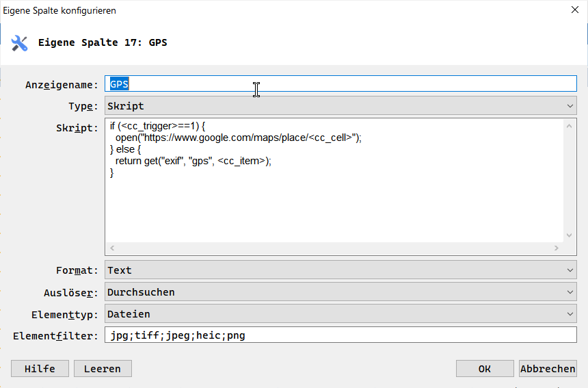Click the script area's scroll-up arrow
Screen dimensions: 588x388
(570, 126)
